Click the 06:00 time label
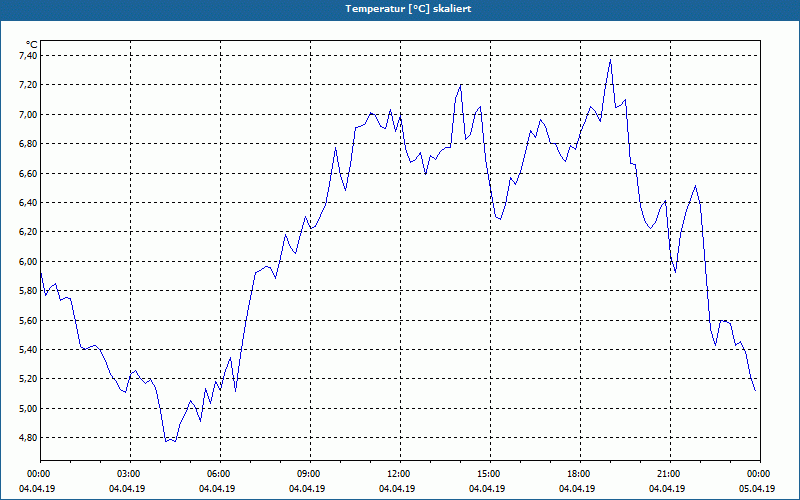The width and height of the screenshot is (800, 500). (x=220, y=474)
